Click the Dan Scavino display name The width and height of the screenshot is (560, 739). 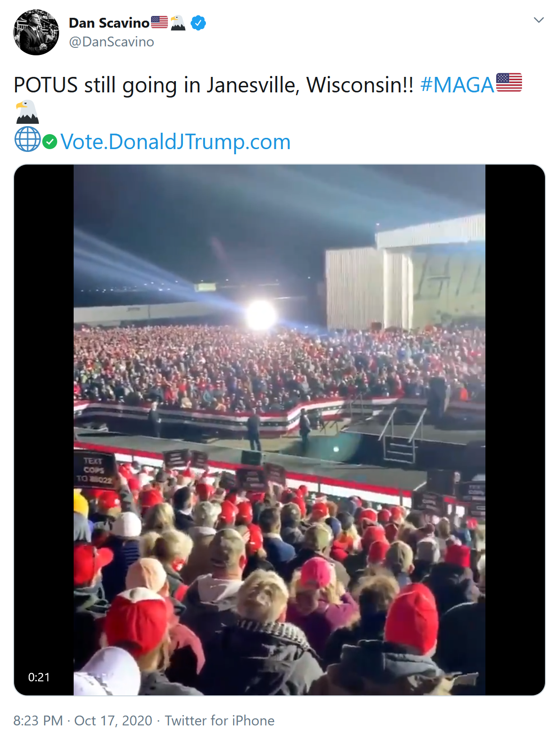(109, 23)
